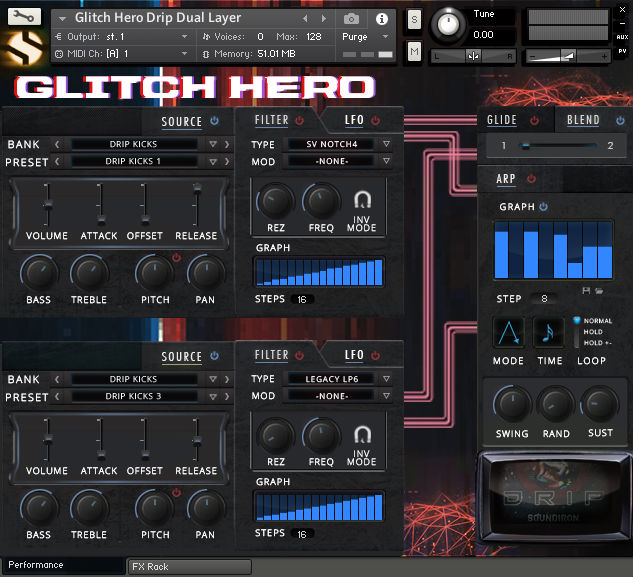Select previous preset before DRIP KICKS 3
633x577 pixels.
pos(57,397)
